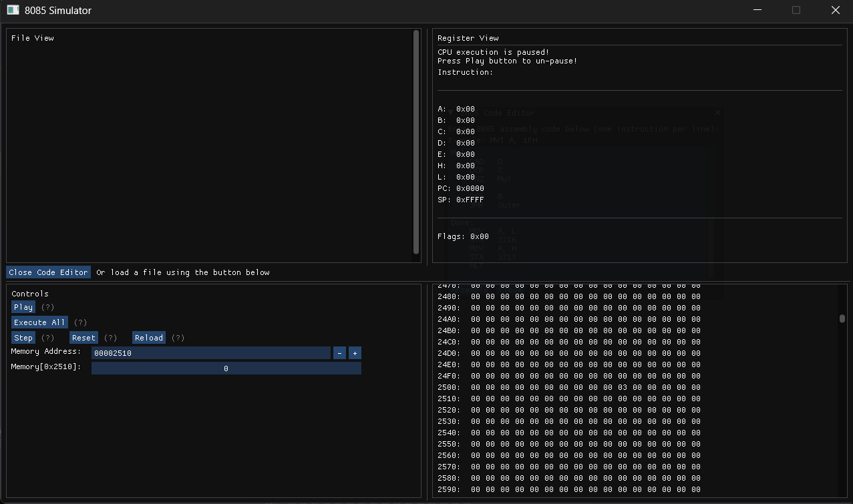Click the (?) help marker beside Reload
Screen dimensions: 853x504
coord(178,338)
